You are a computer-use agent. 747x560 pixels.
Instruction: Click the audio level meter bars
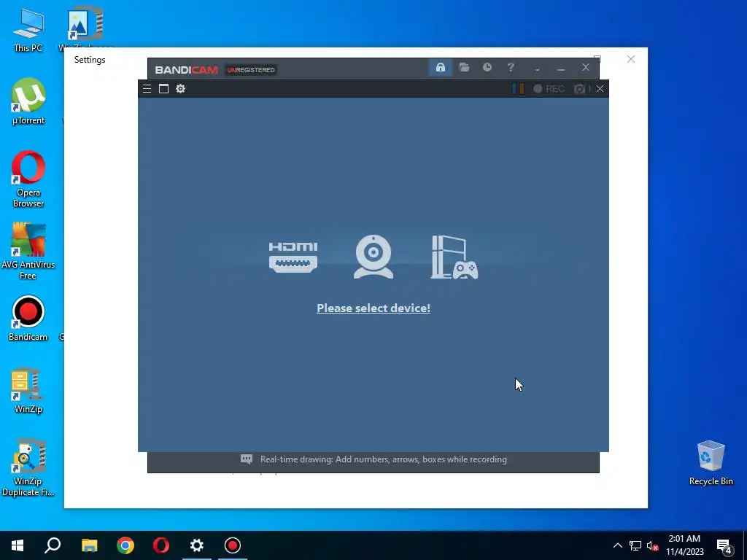pos(518,88)
